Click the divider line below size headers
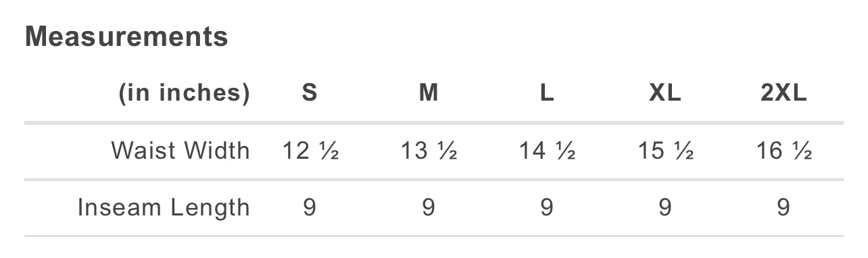The image size is (868, 258). click(x=434, y=123)
